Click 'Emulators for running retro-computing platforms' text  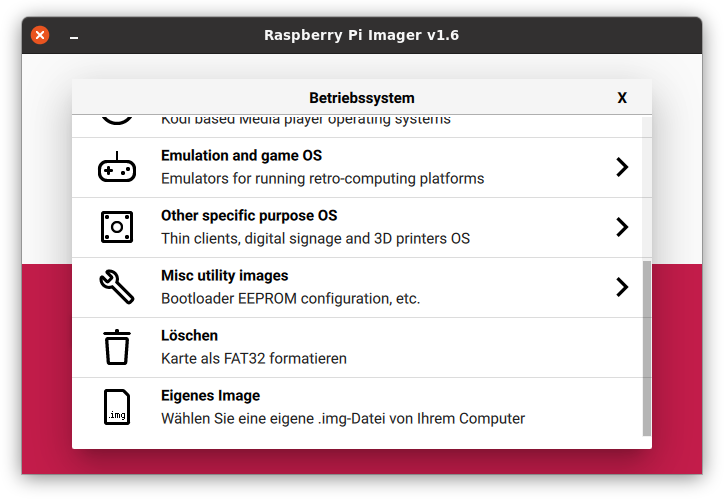point(322,179)
